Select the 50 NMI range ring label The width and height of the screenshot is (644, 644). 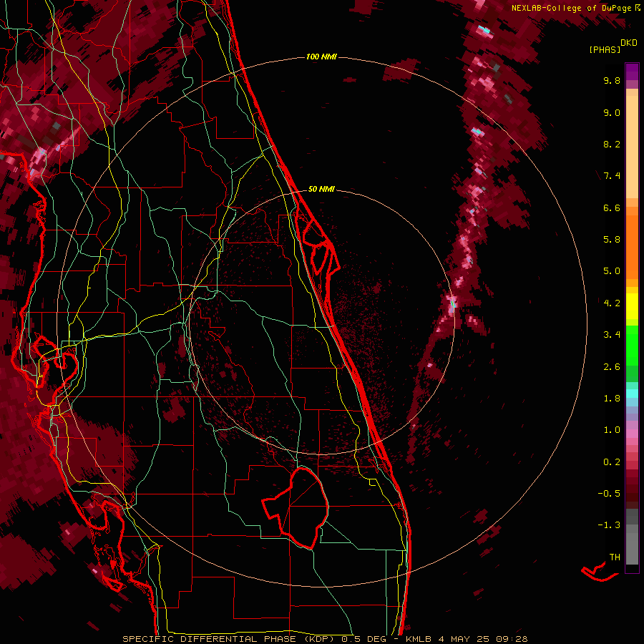(321, 189)
